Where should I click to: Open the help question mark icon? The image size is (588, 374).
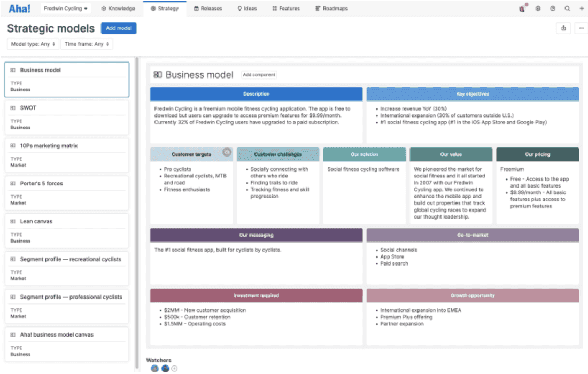pos(553,9)
